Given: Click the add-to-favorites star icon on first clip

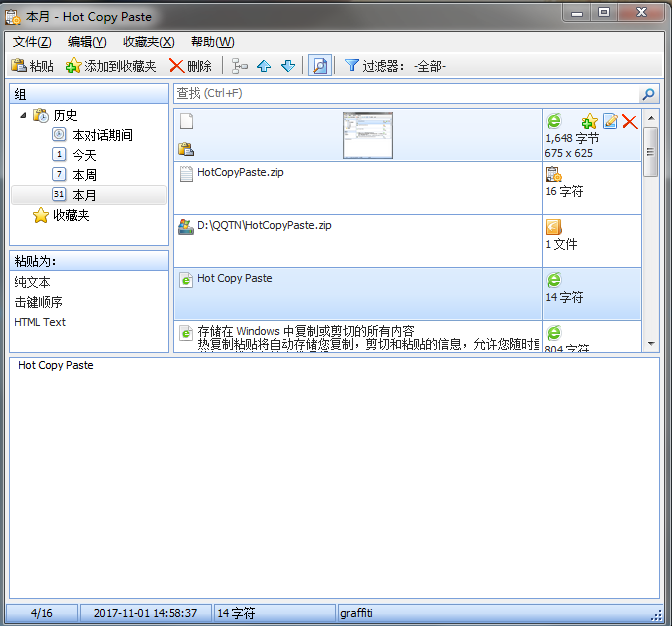Looking at the screenshot, I should coord(590,121).
